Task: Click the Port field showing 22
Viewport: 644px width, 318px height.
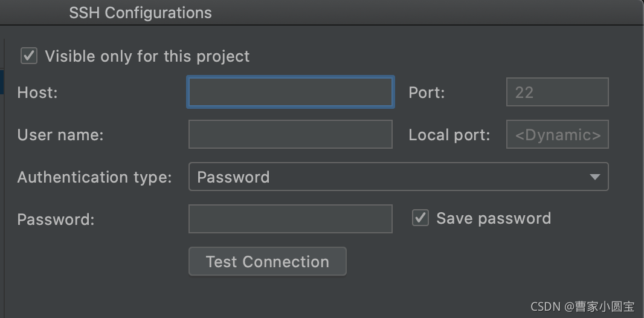Action: 557,92
